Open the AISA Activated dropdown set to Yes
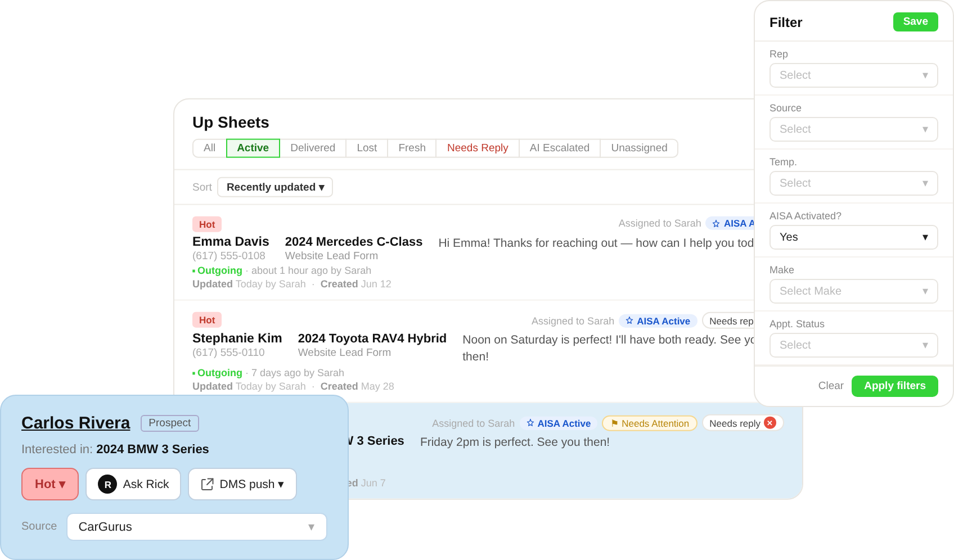Image resolution: width=954 pixels, height=560 pixels. (x=853, y=237)
